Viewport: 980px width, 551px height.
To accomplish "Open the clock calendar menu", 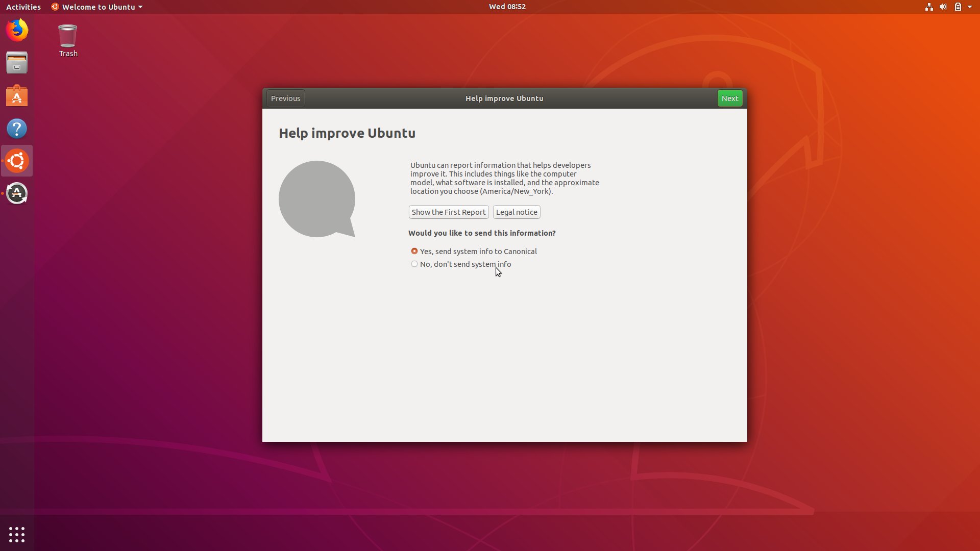I will tap(507, 7).
